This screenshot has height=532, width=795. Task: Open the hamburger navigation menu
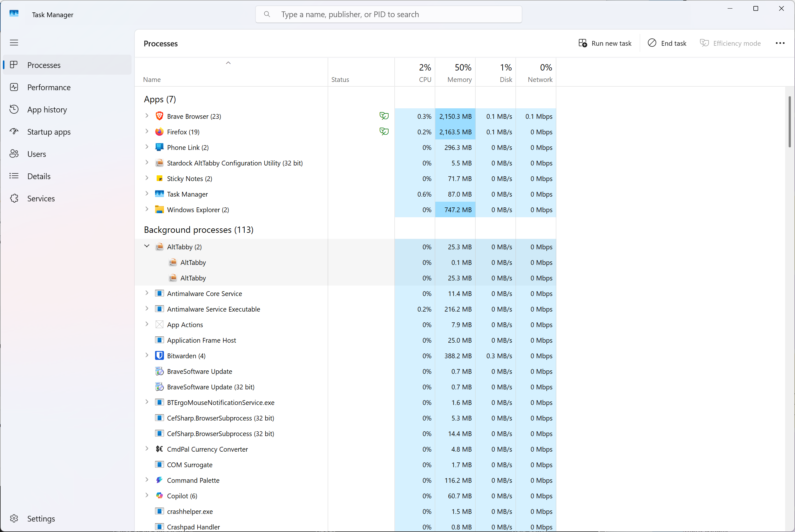pyautogui.click(x=14, y=43)
